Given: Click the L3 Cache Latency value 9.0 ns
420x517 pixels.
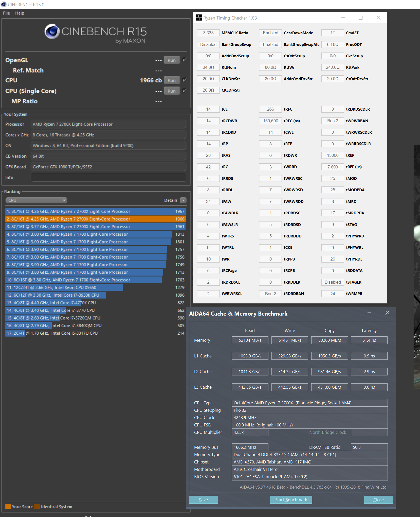Looking at the screenshot, I should (x=369, y=387).
